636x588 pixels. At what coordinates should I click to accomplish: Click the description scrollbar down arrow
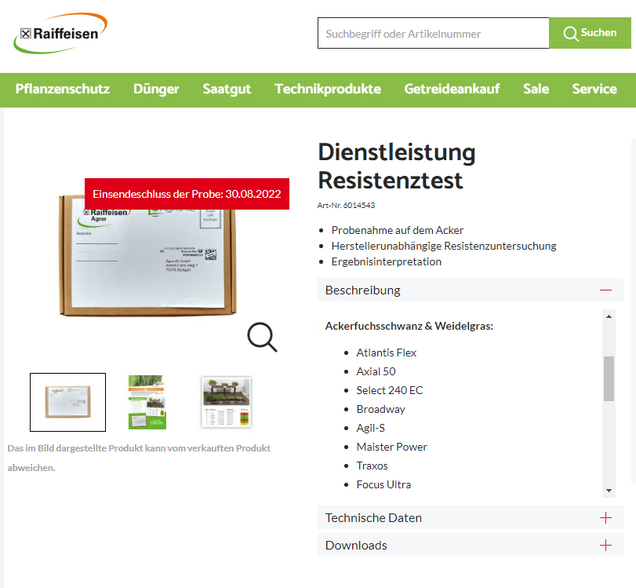(x=609, y=491)
